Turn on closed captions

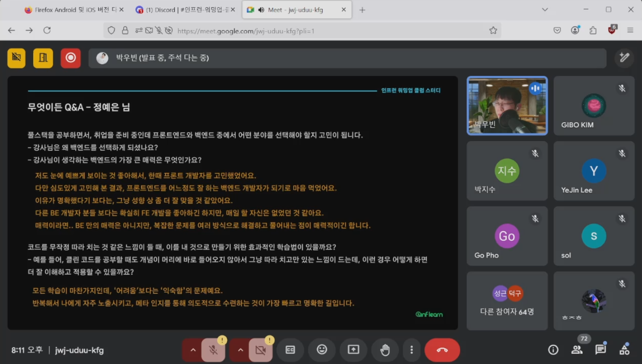pos(290,350)
